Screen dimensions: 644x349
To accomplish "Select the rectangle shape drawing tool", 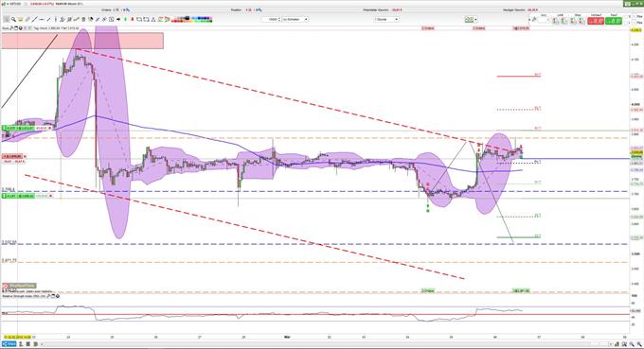I will [139, 19].
